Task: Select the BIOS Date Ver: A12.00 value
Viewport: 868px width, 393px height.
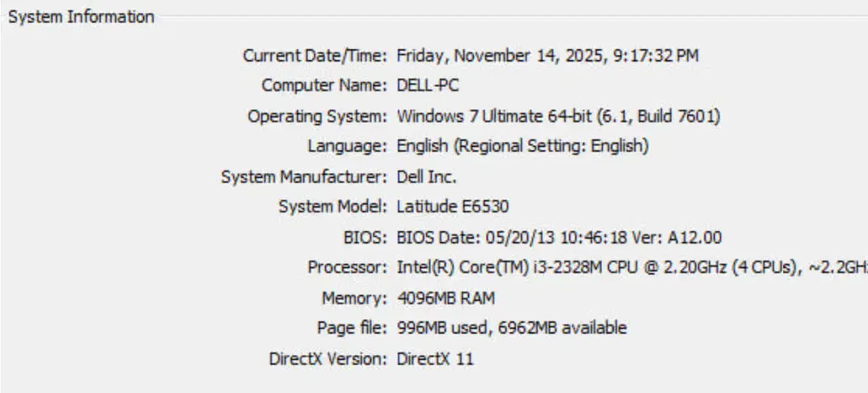Action: 559,238
